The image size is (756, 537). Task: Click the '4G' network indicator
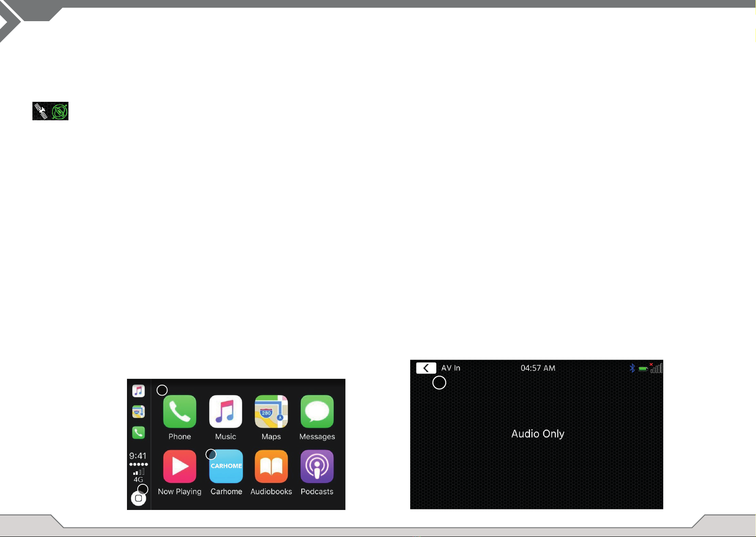click(138, 480)
